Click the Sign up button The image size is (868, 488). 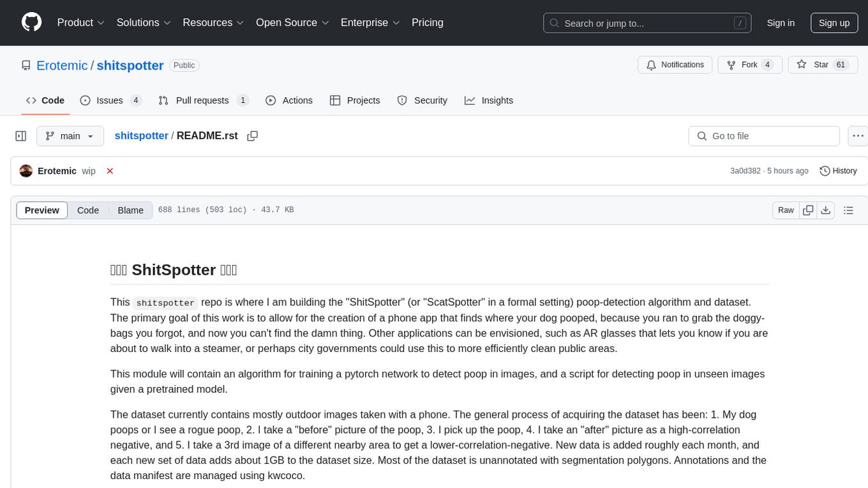click(x=834, y=23)
